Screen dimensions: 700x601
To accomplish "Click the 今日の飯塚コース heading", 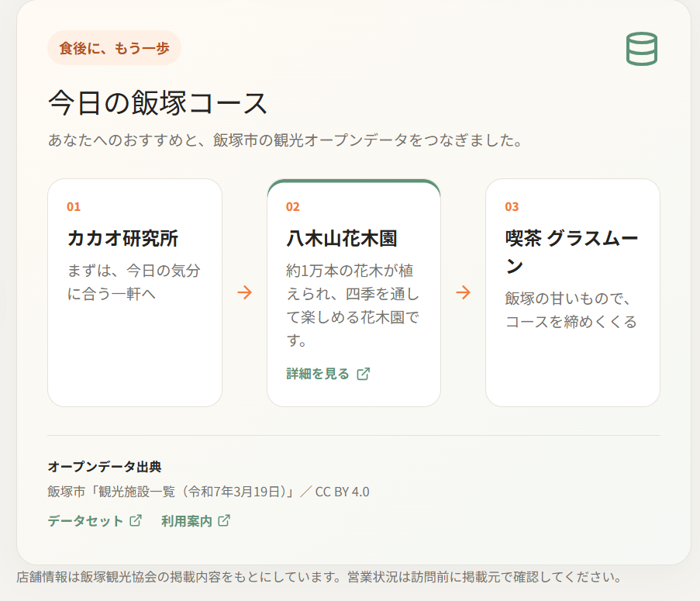I will coord(157,102).
